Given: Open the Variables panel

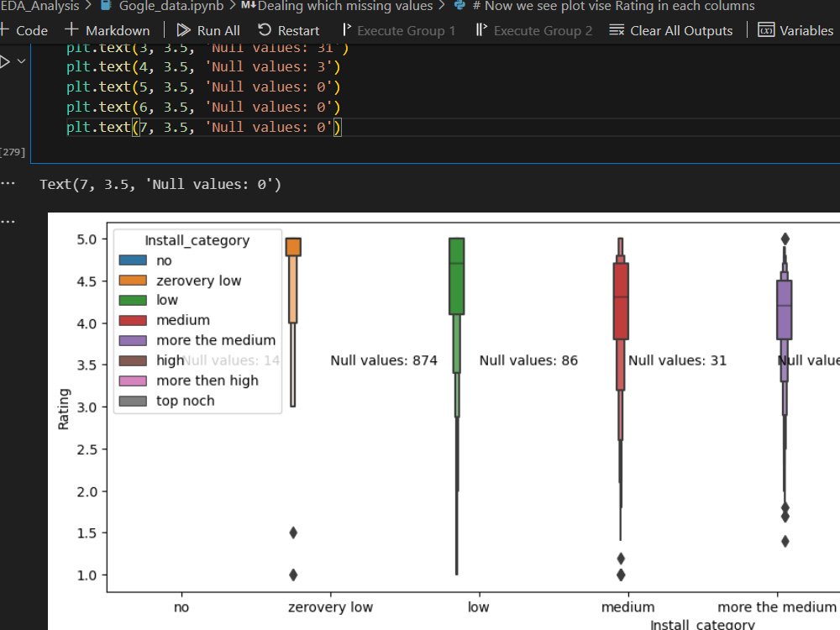Looking at the screenshot, I should tap(795, 30).
